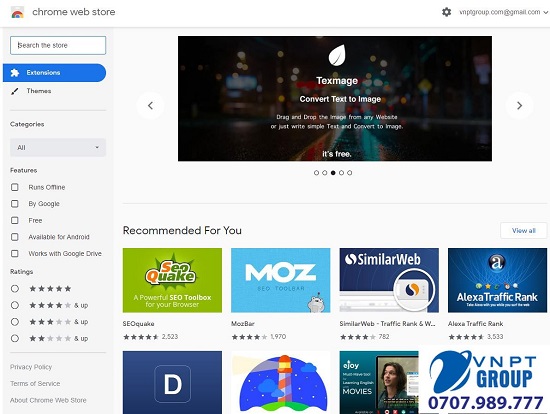Screen dimensions: 550x414
Task: Enable the By Google checkbox
Action: pyautogui.click(x=15, y=204)
